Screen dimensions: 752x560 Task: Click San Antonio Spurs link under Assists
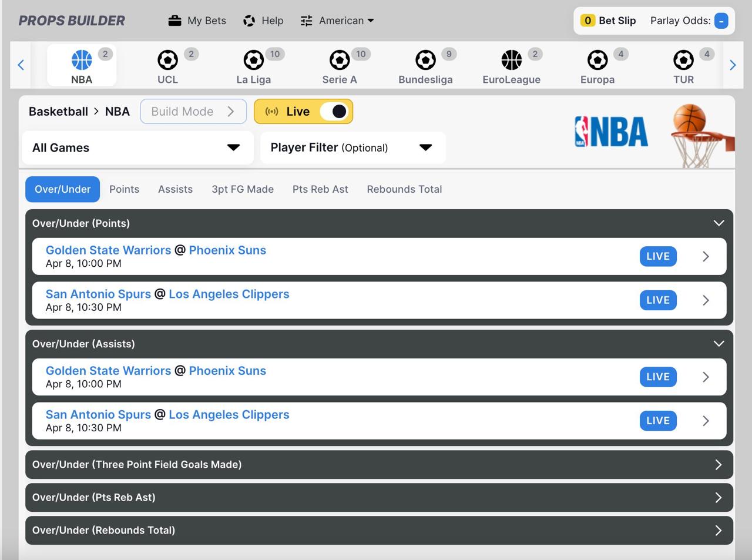pos(98,414)
